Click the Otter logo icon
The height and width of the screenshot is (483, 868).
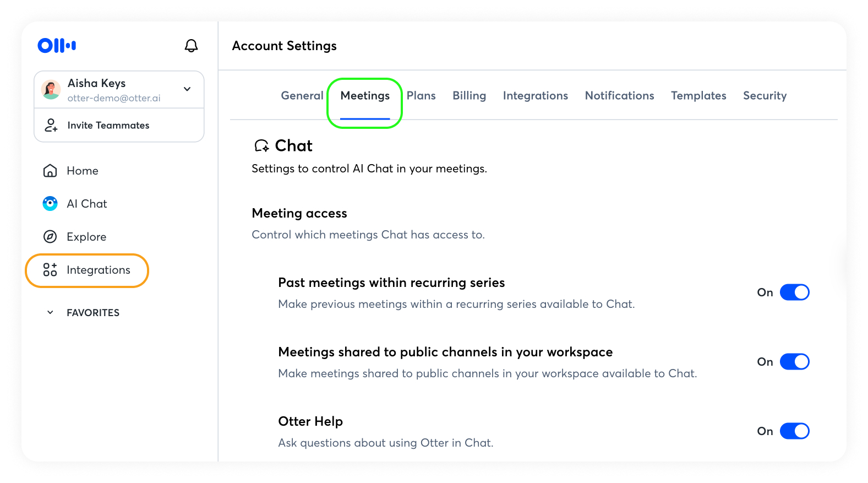pyautogui.click(x=57, y=45)
